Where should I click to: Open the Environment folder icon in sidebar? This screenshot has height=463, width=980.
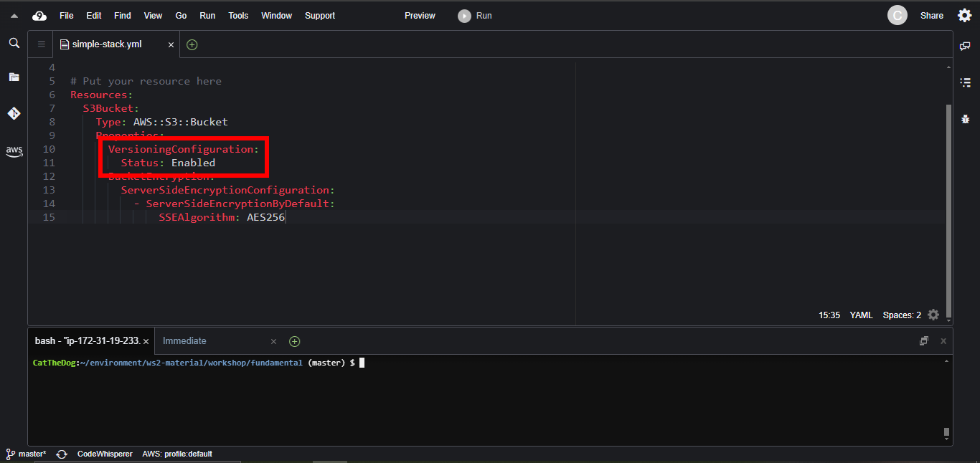click(14, 77)
